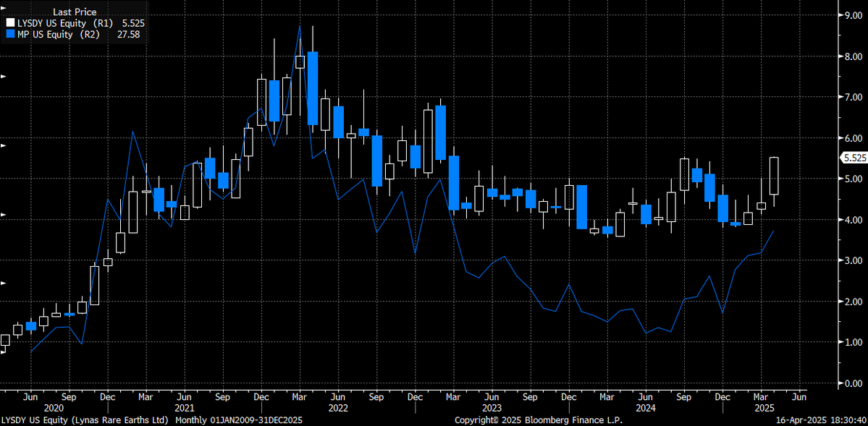Click the blue MP legend color swatch

tap(10, 34)
